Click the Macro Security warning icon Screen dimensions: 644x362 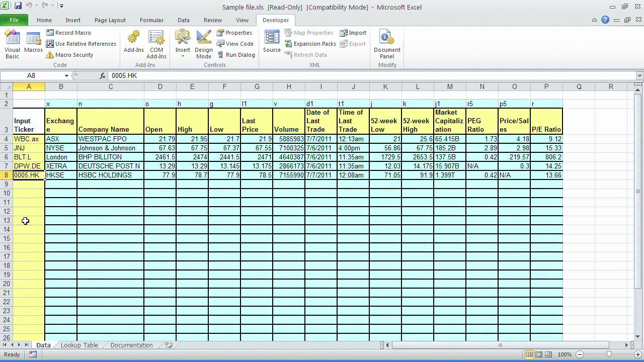[50, 55]
